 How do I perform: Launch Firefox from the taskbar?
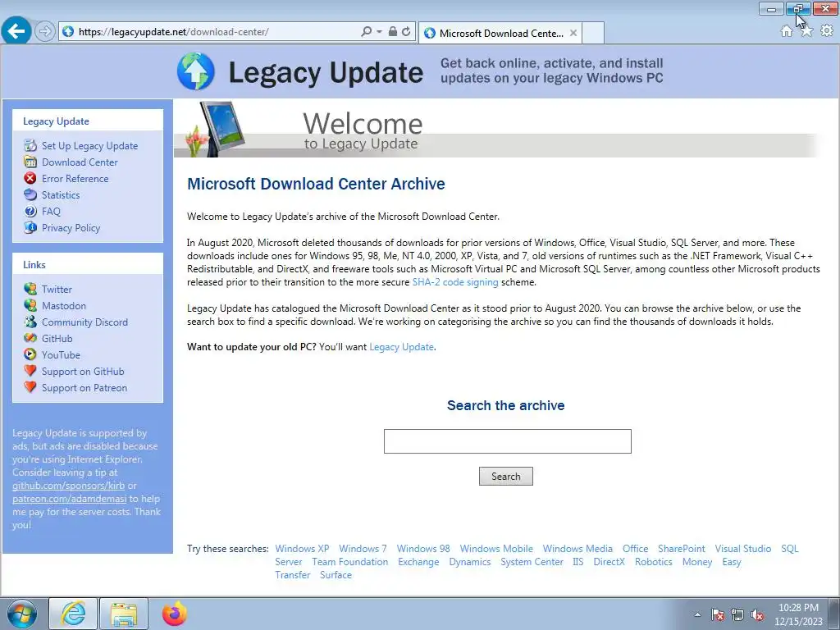click(175, 614)
